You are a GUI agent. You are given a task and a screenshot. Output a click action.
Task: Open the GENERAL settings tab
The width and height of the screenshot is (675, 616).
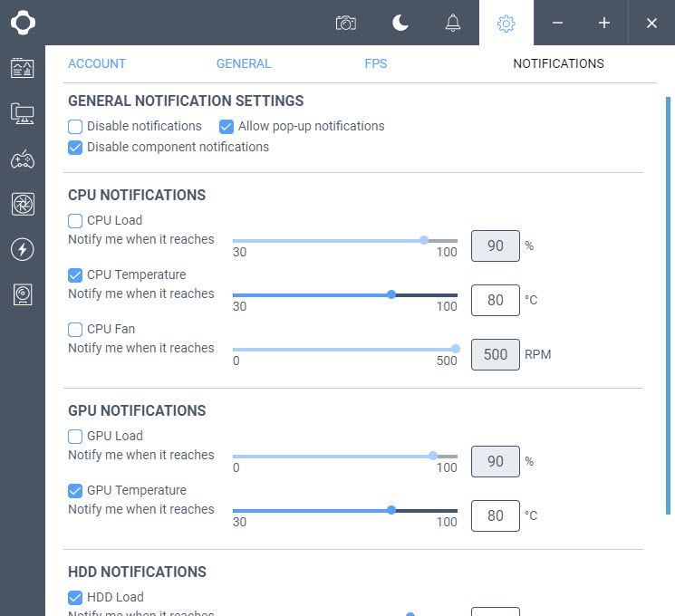tap(244, 63)
